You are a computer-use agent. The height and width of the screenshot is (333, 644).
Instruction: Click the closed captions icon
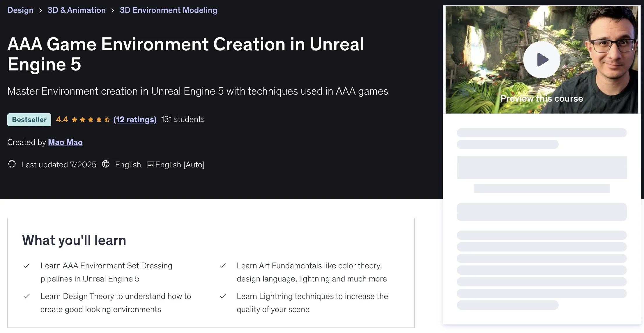tap(150, 165)
